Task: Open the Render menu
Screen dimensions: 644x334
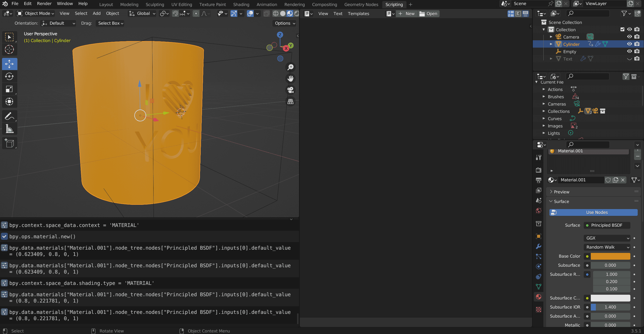Action: click(44, 4)
